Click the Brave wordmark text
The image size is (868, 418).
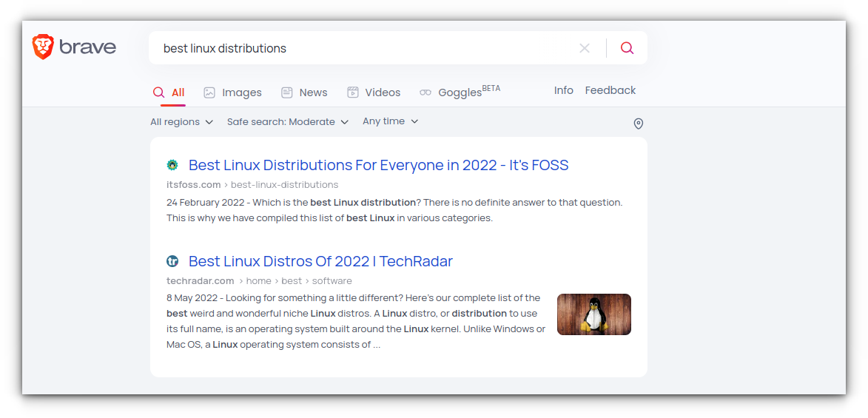[x=87, y=47]
